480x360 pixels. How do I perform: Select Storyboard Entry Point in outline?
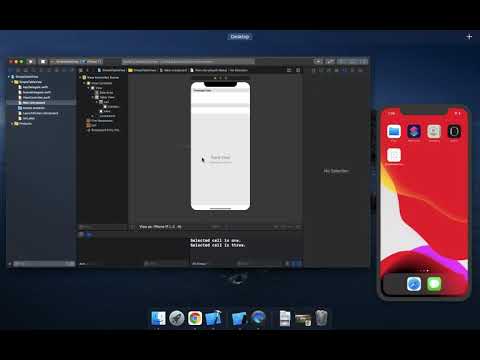pyautogui.click(x=105, y=130)
